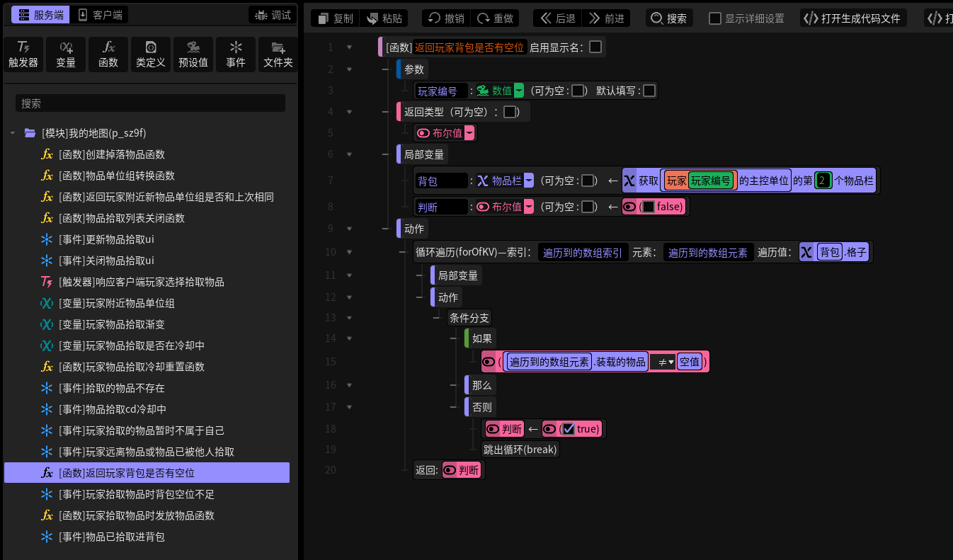953x560 pixels.
Task: Focus the 搜索 field in the sidebar
Action: coord(150,103)
